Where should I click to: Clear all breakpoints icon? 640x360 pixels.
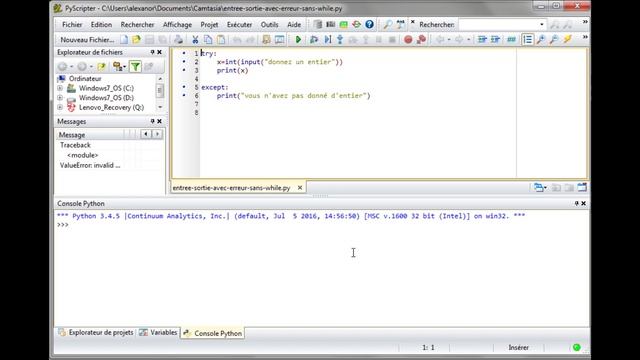click(x=421, y=40)
